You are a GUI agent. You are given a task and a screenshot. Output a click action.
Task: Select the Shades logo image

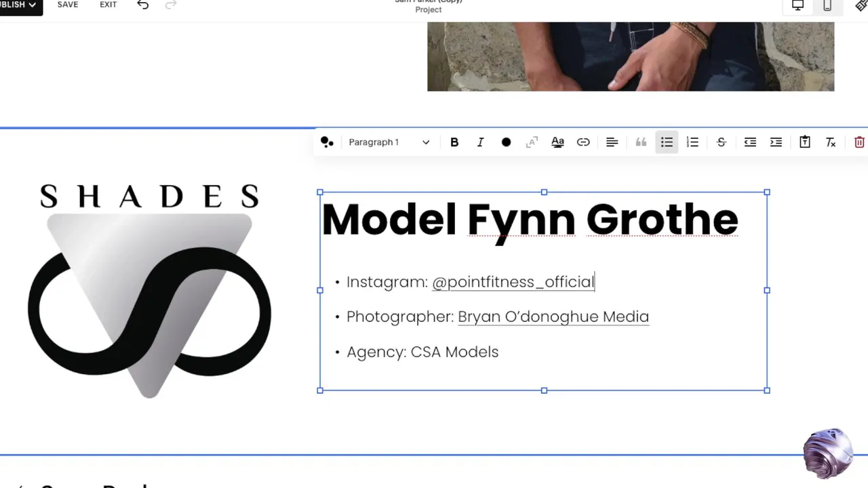click(x=149, y=290)
